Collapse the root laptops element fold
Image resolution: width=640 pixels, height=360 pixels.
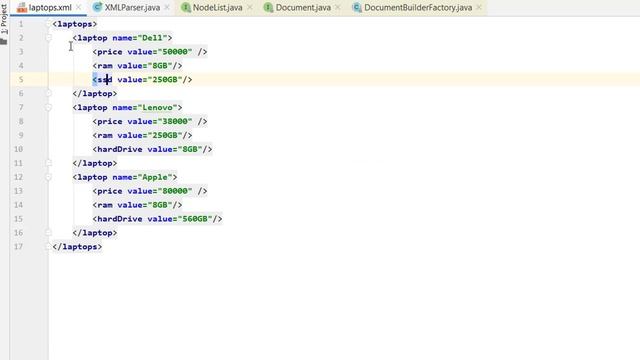coord(48,24)
